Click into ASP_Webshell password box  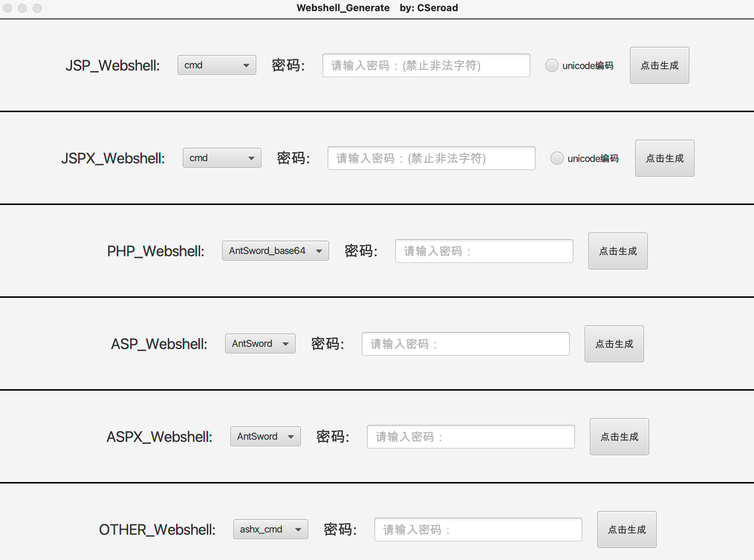[465, 344]
